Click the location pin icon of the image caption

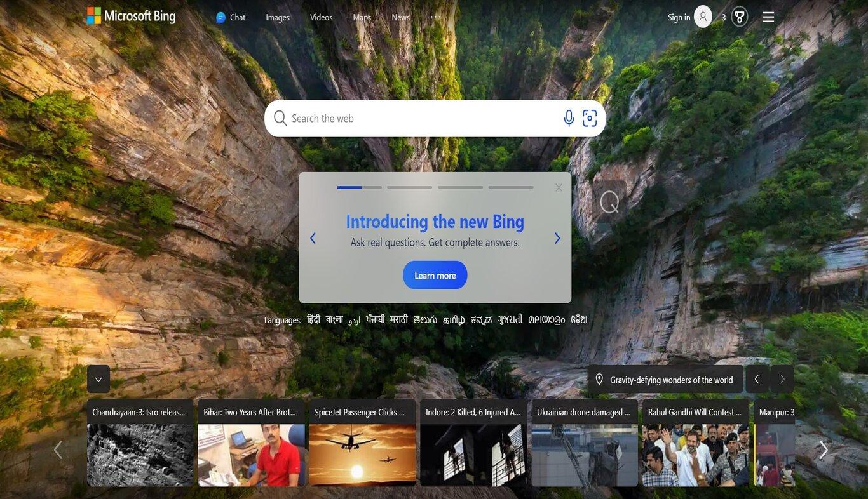click(x=599, y=379)
